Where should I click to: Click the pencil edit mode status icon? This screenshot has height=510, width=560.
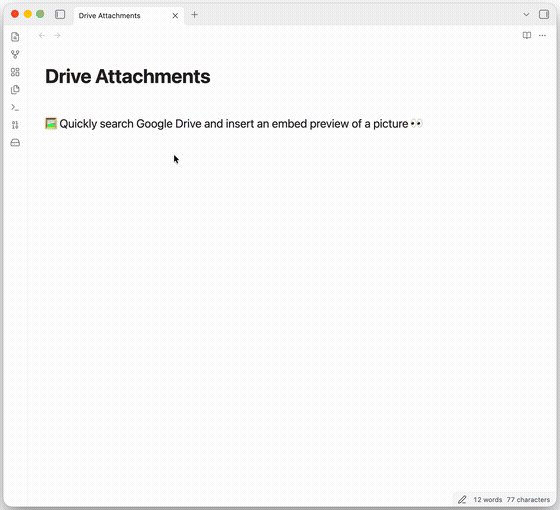(462, 499)
